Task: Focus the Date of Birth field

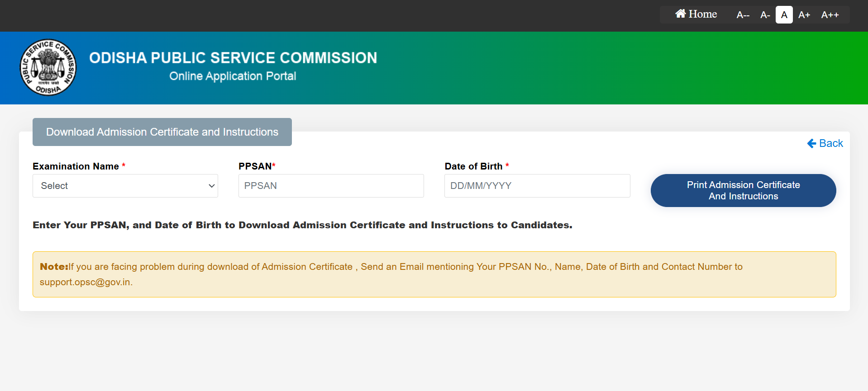Action: point(537,186)
